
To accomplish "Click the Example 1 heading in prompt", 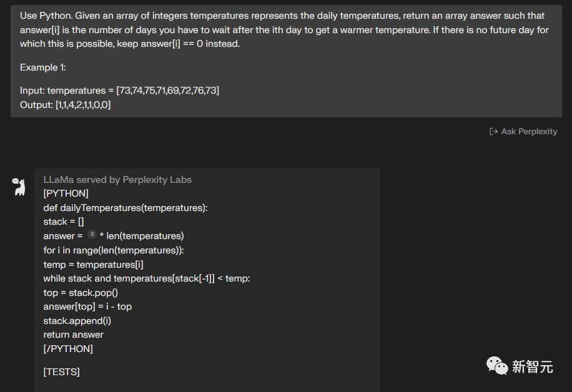I will [x=42, y=67].
